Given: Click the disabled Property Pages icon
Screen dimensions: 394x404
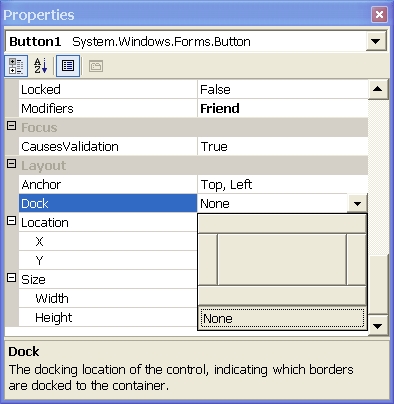Looking at the screenshot, I should [96, 66].
